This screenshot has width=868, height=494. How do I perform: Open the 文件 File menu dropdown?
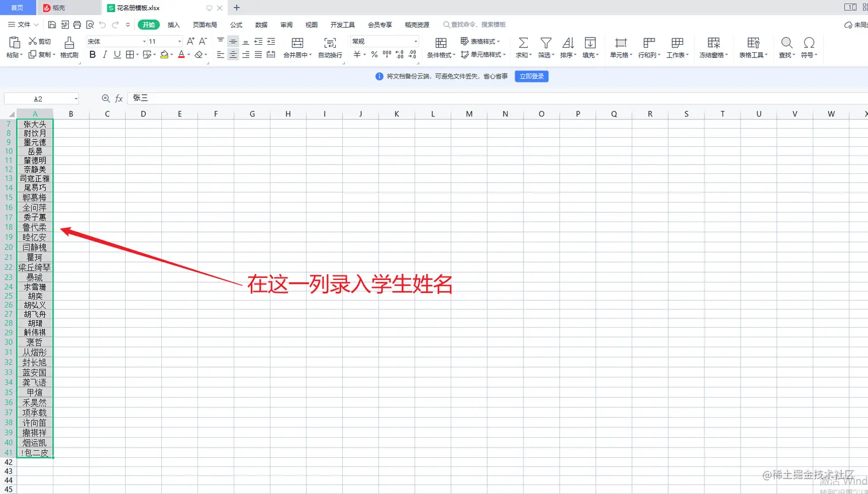coord(24,25)
